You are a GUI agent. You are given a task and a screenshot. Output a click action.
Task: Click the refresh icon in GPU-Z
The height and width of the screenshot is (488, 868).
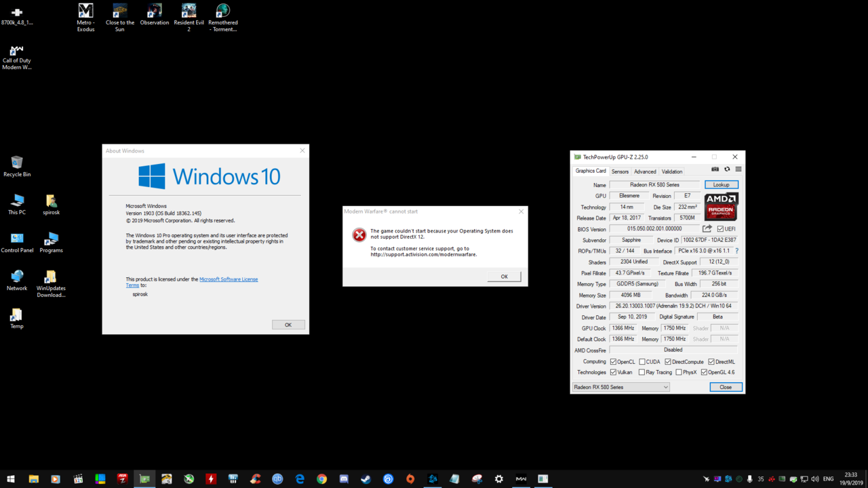point(727,169)
